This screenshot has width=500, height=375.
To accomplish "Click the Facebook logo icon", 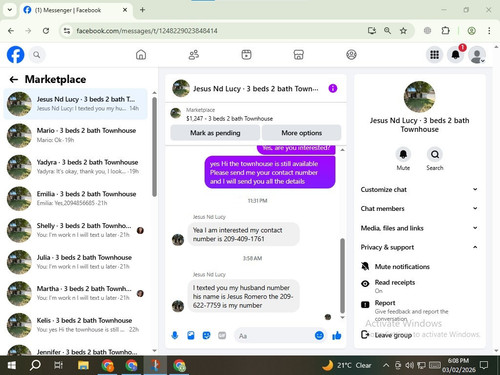I will (15, 55).
